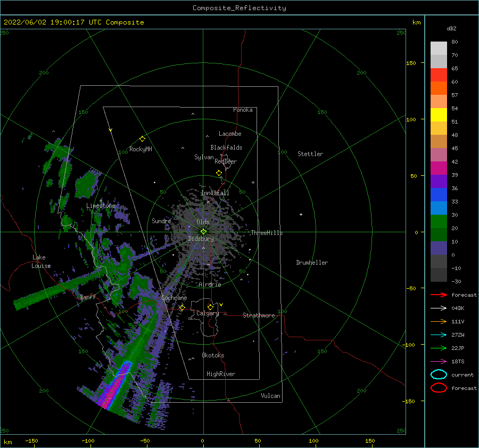Select the yellow 51-54 dBZ swatch
The image size is (479, 448).
click(439, 115)
